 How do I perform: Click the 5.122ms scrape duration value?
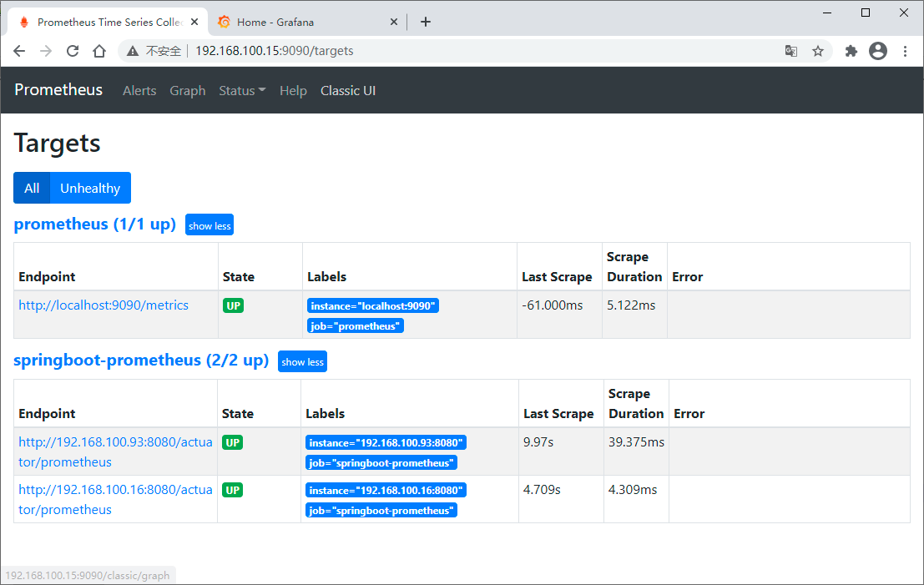pyautogui.click(x=631, y=305)
